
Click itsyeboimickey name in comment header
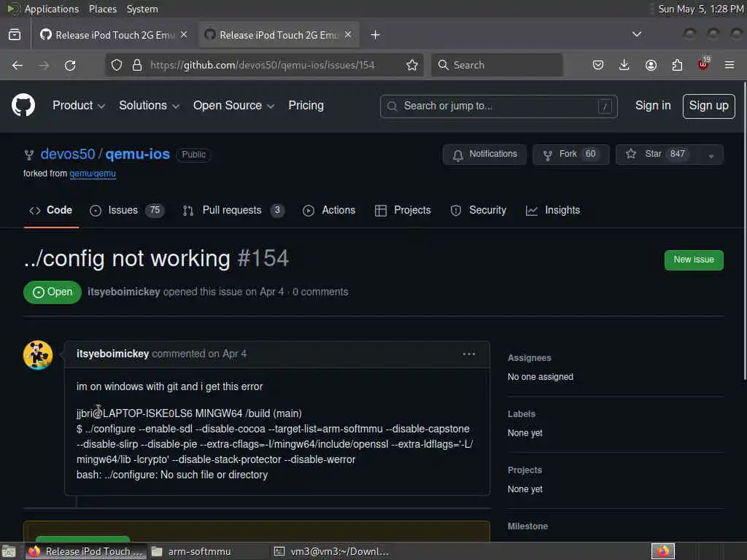point(113,354)
